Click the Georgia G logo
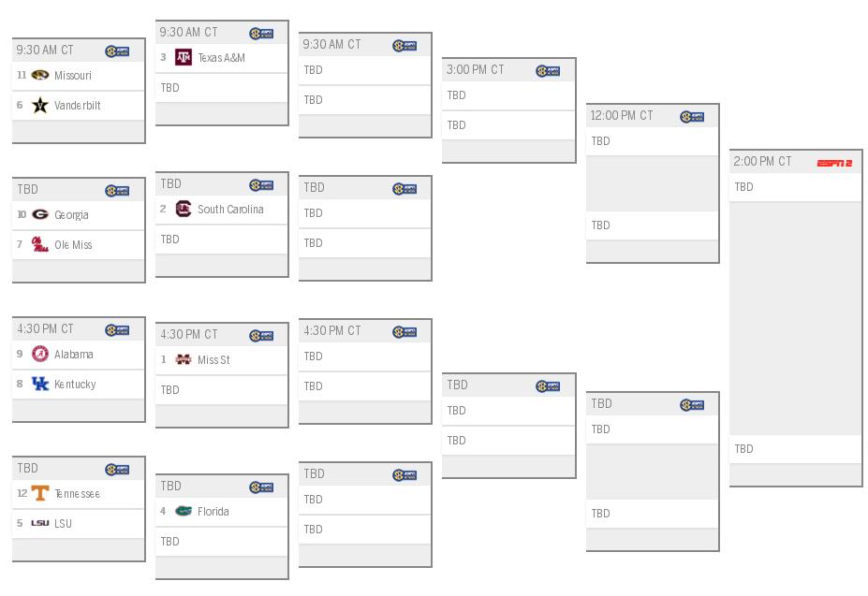The image size is (868, 596). 40,214
